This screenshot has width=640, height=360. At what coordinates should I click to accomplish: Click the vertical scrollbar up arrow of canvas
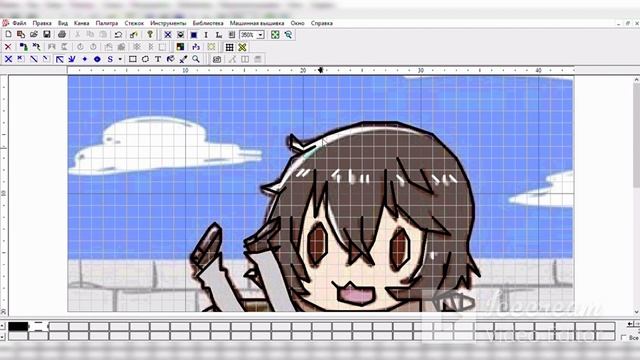tap(636, 80)
